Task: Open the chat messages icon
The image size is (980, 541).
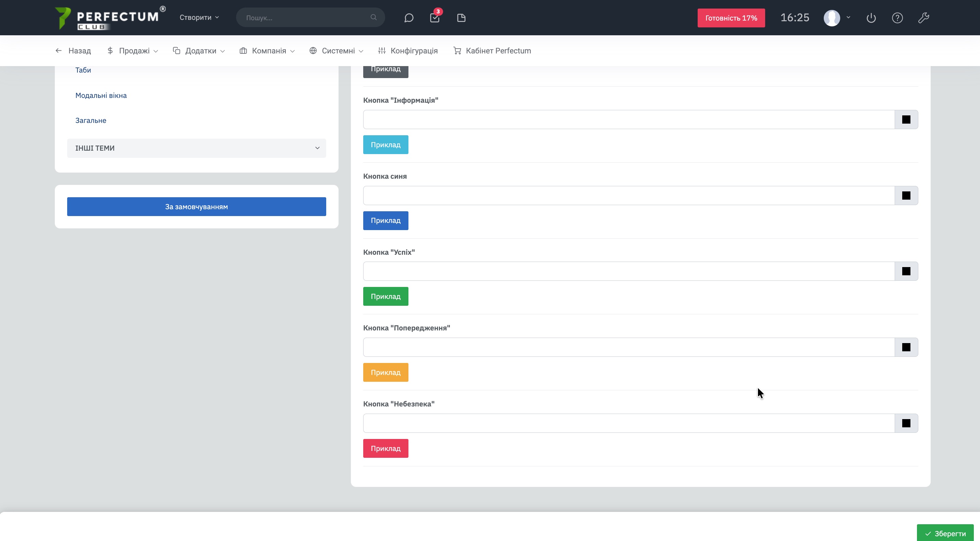Action: point(408,18)
